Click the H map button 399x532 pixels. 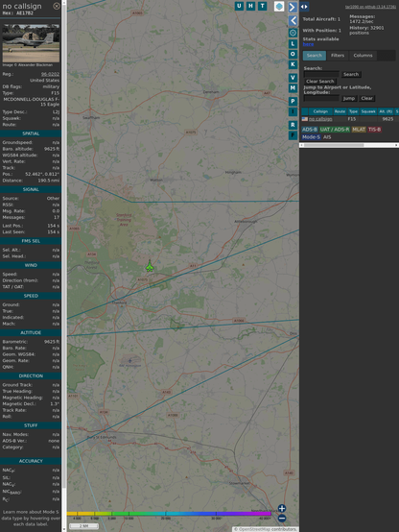tap(251, 6)
